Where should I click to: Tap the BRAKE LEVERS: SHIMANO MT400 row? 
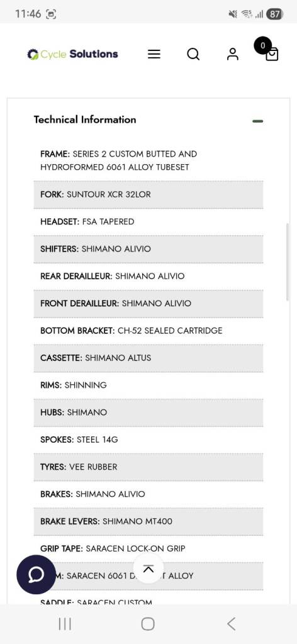(x=148, y=521)
